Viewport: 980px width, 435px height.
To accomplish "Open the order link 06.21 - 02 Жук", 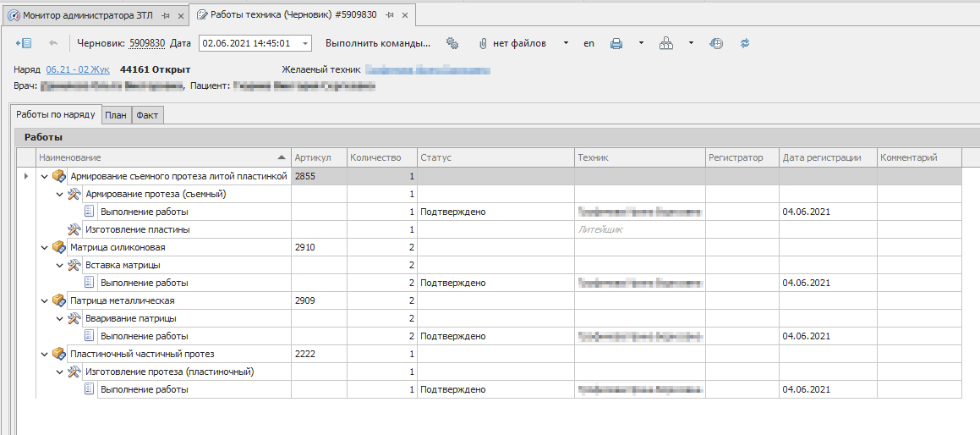I will (78, 69).
